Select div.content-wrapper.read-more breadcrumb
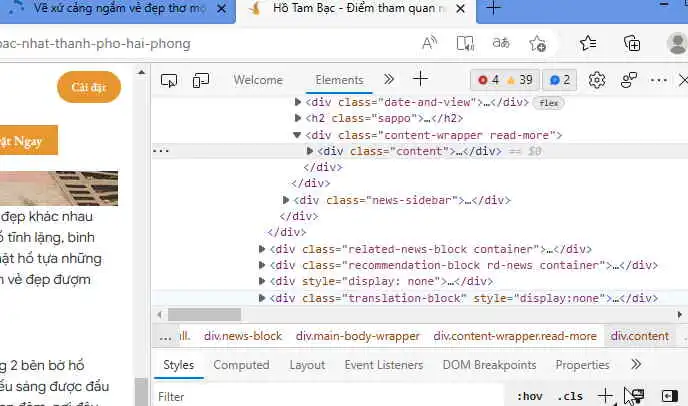 click(x=515, y=336)
